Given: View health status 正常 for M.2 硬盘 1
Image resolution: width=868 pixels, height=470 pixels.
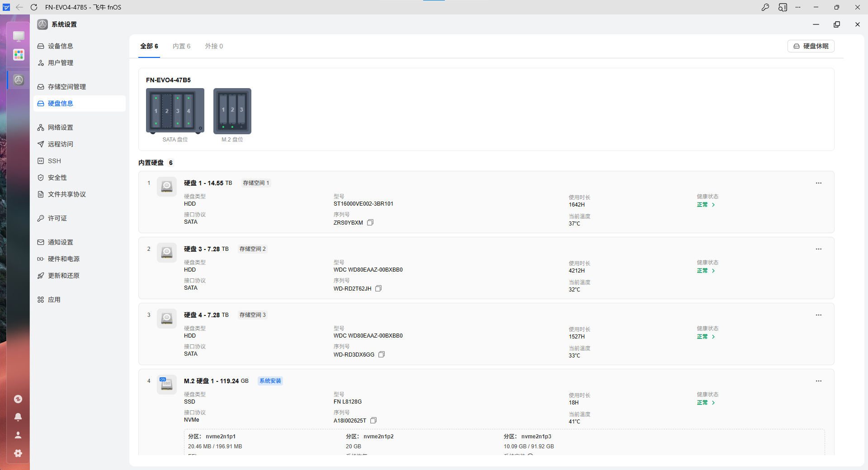Looking at the screenshot, I should pos(706,403).
